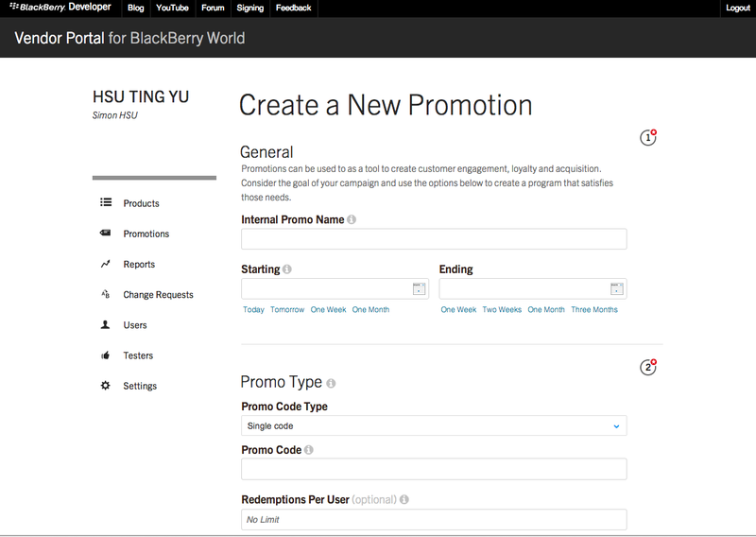Viewport: 756px width, 537px height.
Task: Open Reports in the sidebar
Action: pos(139,264)
